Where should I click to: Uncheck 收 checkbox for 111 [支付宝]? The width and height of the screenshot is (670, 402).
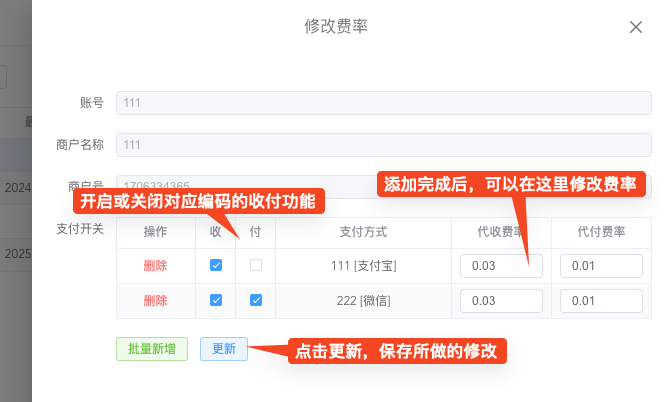(216, 266)
